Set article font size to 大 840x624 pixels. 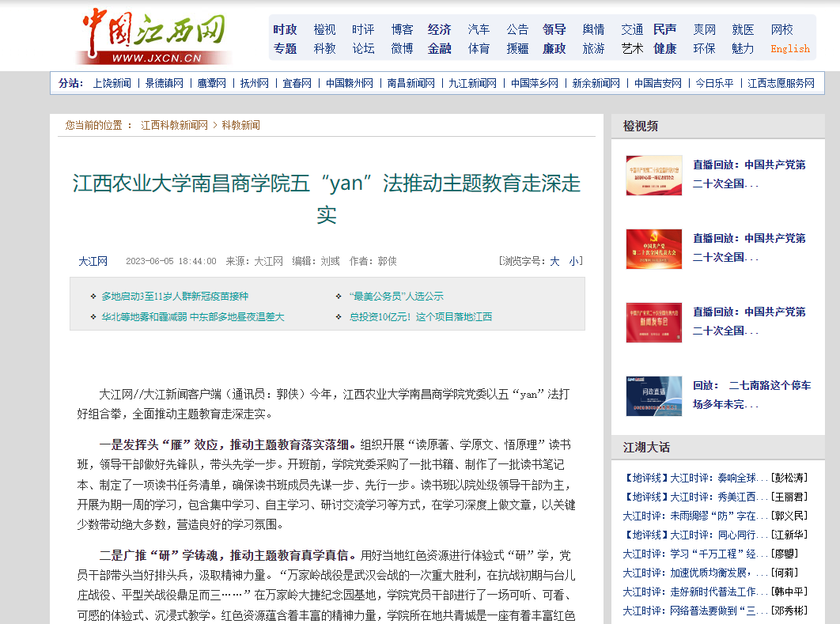tap(554, 261)
